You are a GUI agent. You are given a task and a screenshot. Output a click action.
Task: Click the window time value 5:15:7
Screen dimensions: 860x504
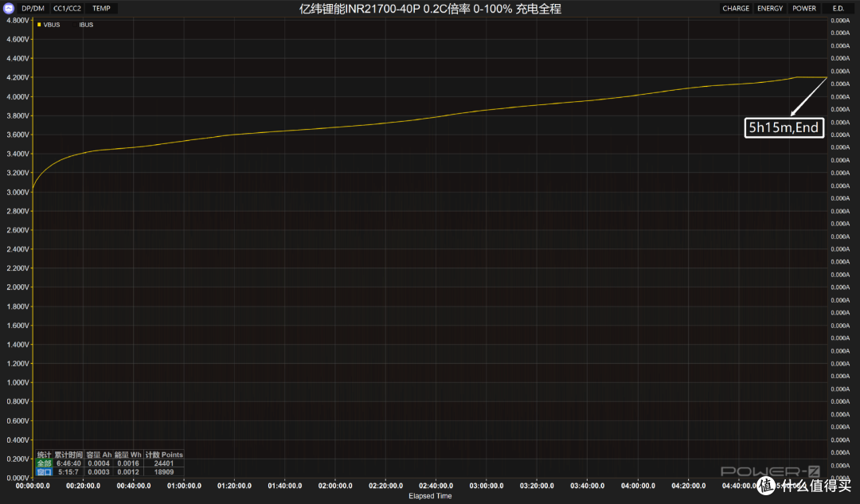(68, 471)
